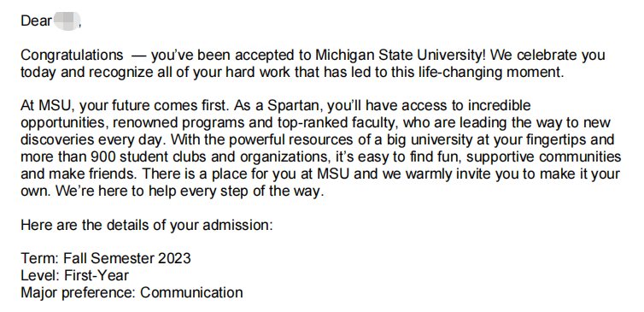Image resolution: width=644 pixels, height=312 pixels.
Task: Click the "Level: First-Year" line
Action: tap(75, 275)
